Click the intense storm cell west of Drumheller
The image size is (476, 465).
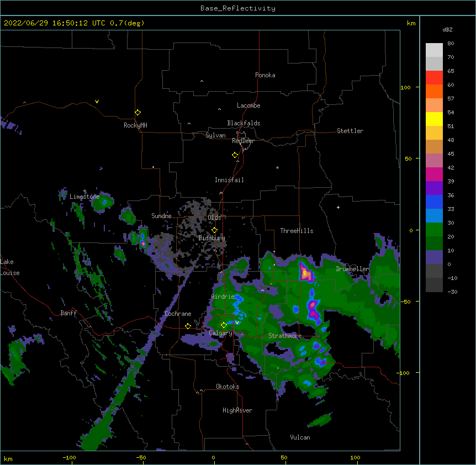click(306, 272)
